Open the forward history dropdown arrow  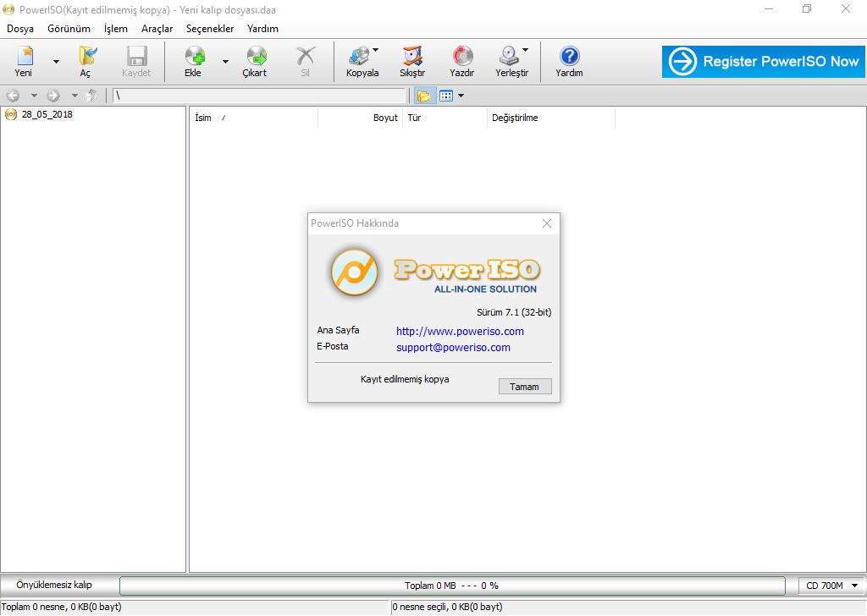[x=75, y=96]
